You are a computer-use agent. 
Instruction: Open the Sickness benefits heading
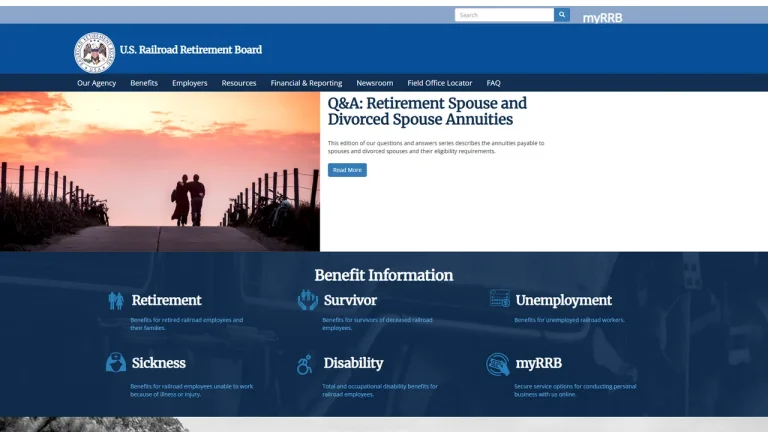coord(159,363)
